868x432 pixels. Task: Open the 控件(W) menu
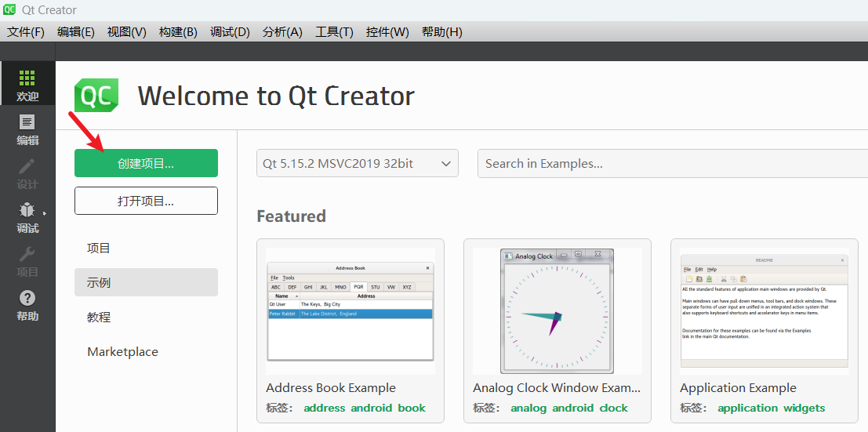[x=387, y=32]
